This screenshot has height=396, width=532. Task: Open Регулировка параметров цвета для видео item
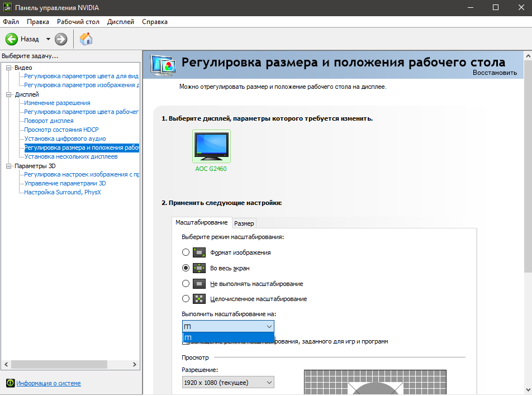coord(82,76)
